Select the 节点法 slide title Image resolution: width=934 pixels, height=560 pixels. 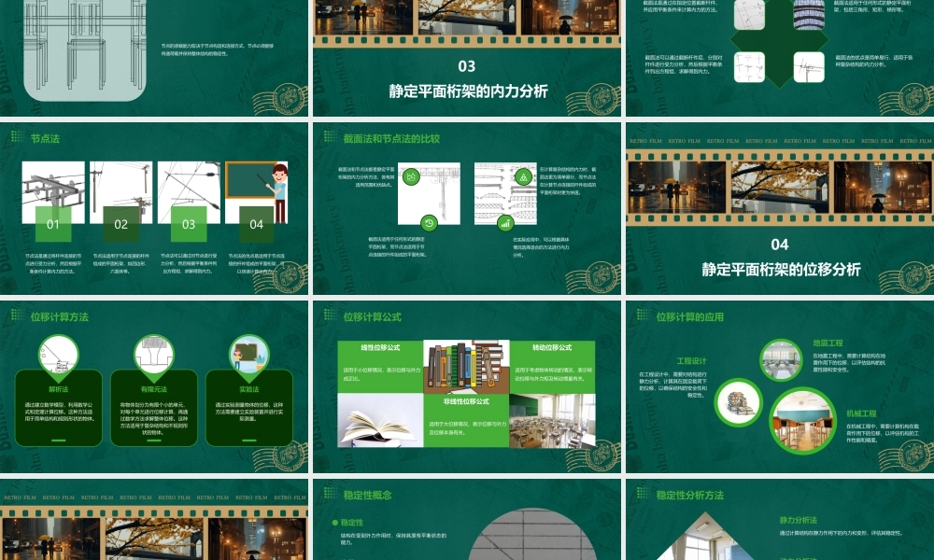45,139
